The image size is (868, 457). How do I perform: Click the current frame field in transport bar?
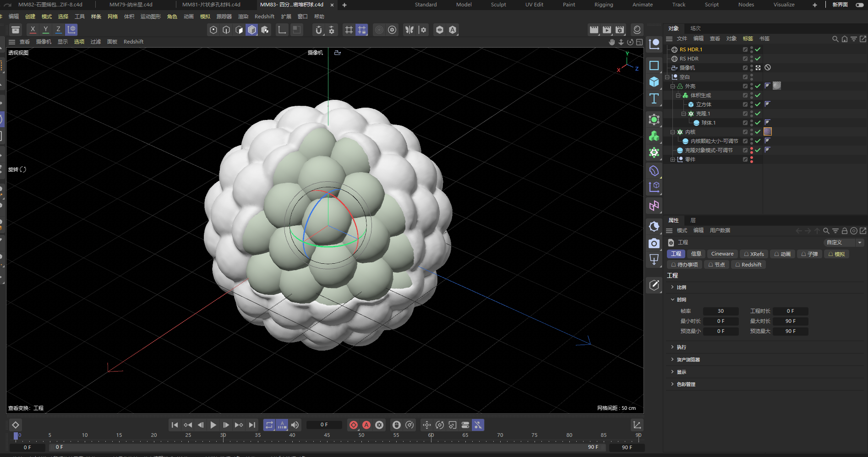[324, 425]
